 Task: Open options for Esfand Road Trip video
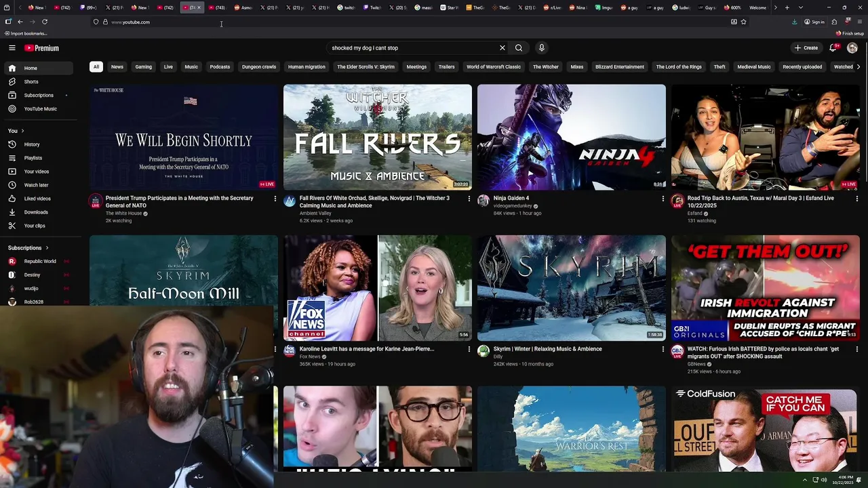(856, 199)
